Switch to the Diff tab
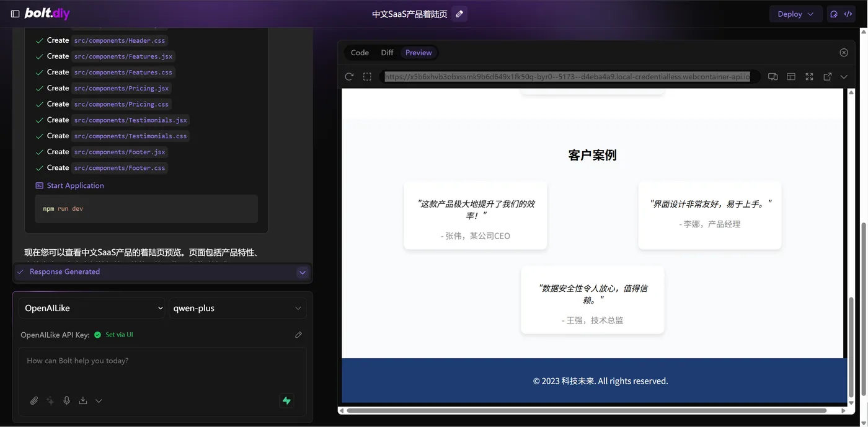Screen dimensions: 868x427 coord(387,53)
